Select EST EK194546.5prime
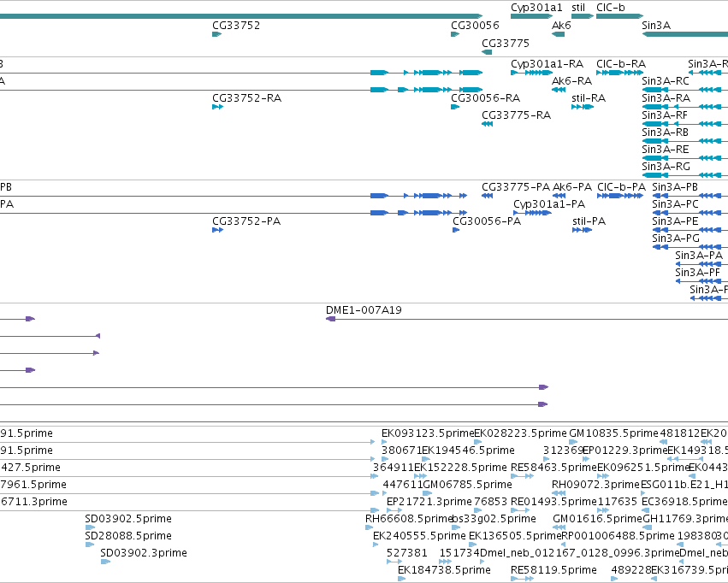 [426, 459]
